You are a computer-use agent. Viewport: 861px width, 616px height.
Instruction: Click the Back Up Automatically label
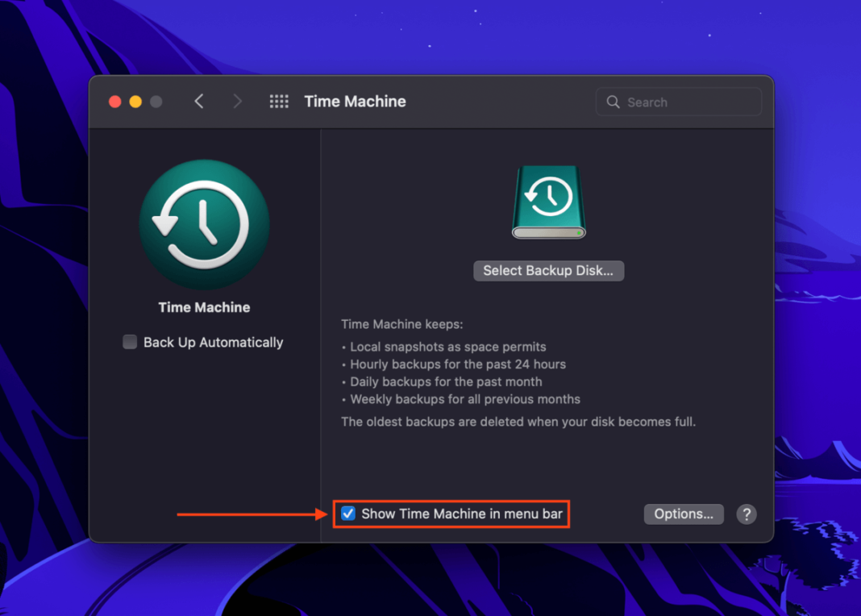tap(213, 342)
